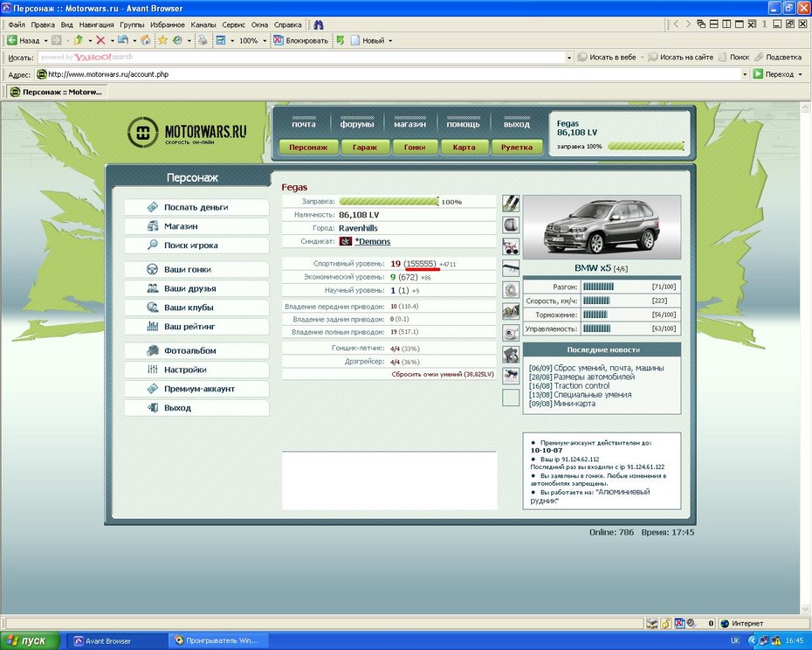Image resolution: width=812 pixels, height=650 pixels.
Task: Click the BMW x5 car thumbnail
Action: pos(602,227)
